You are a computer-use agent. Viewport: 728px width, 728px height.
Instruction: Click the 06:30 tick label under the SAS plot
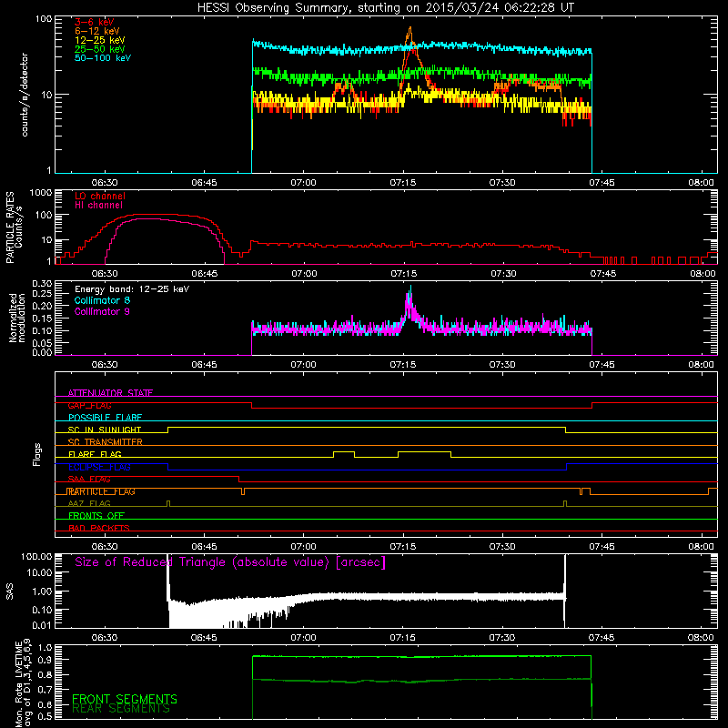coord(105,638)
